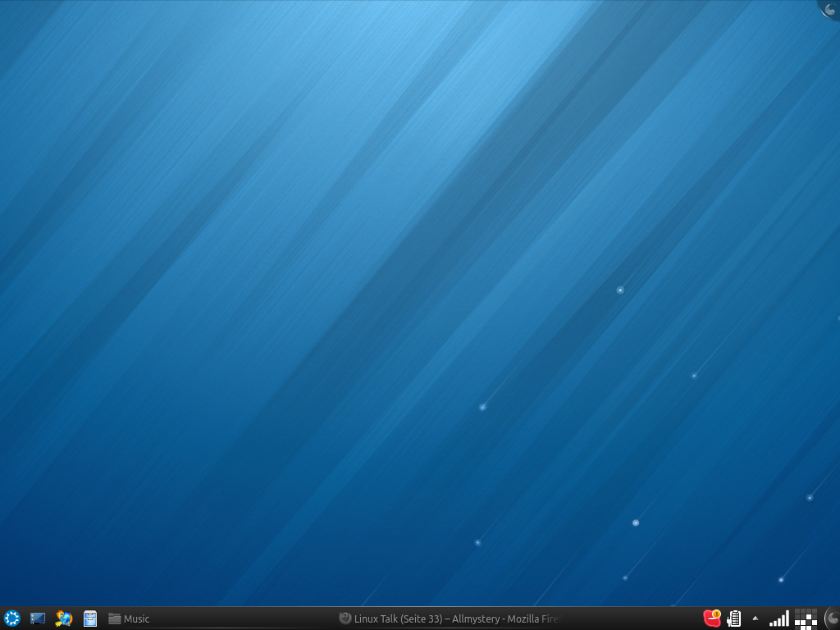The height and width of the screenshot is (630, 840).
Task: Switch to the Music folder window task
Action: pos(129,619)
